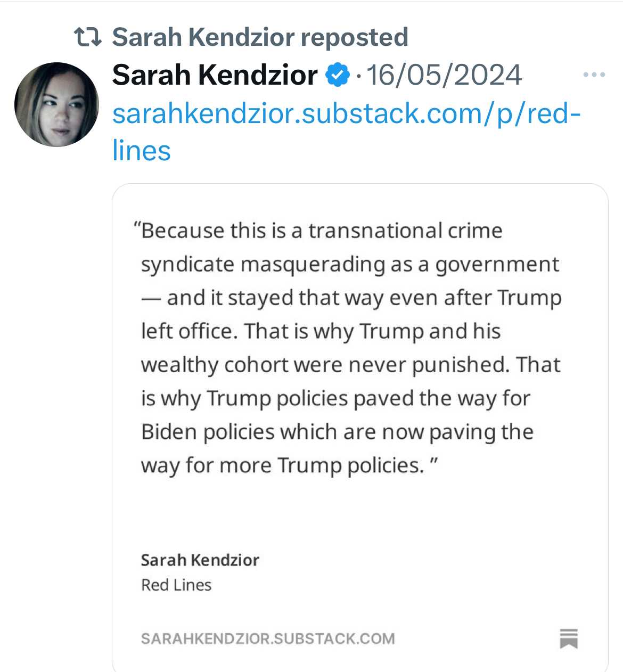Image resolution: width=623 pixels, height=672 pixels.
Task: Click the 'Biden policies which are now paving' line
Action: [x=337, y=432]
